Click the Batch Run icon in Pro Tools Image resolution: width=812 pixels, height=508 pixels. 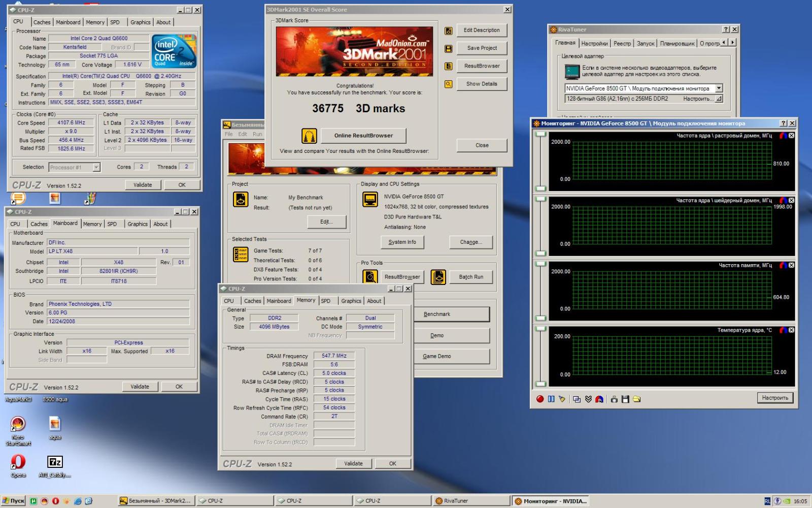(438, 277)
